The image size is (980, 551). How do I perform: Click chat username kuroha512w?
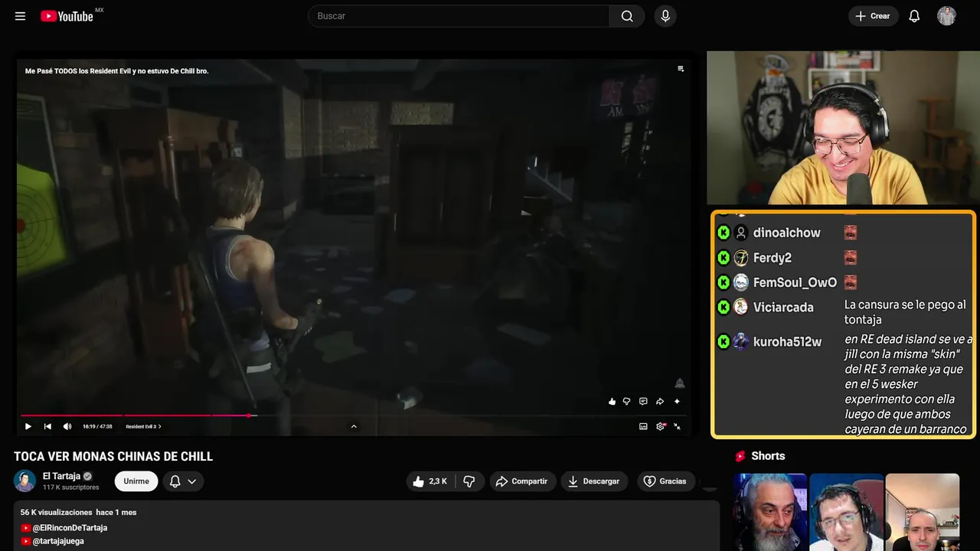pos(787,342)
